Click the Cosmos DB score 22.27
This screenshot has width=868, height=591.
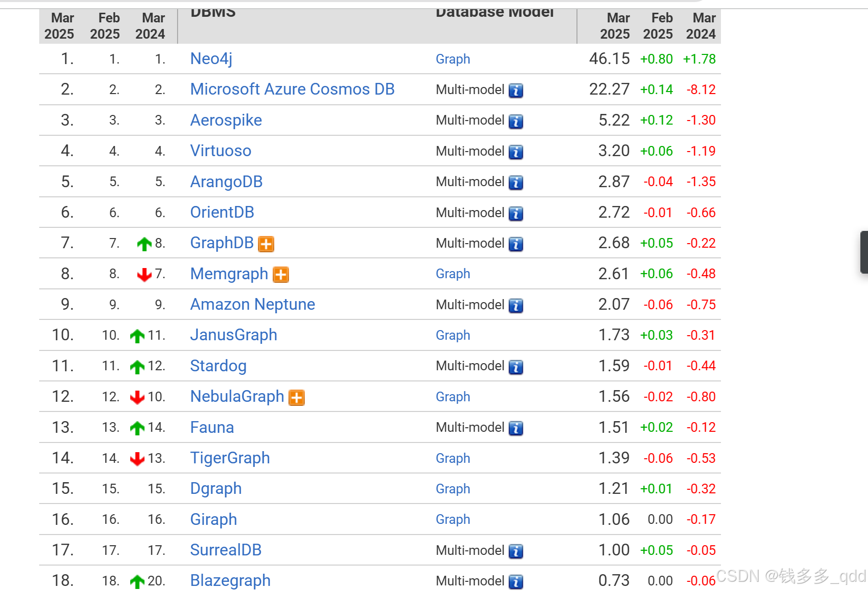(610, 90)
